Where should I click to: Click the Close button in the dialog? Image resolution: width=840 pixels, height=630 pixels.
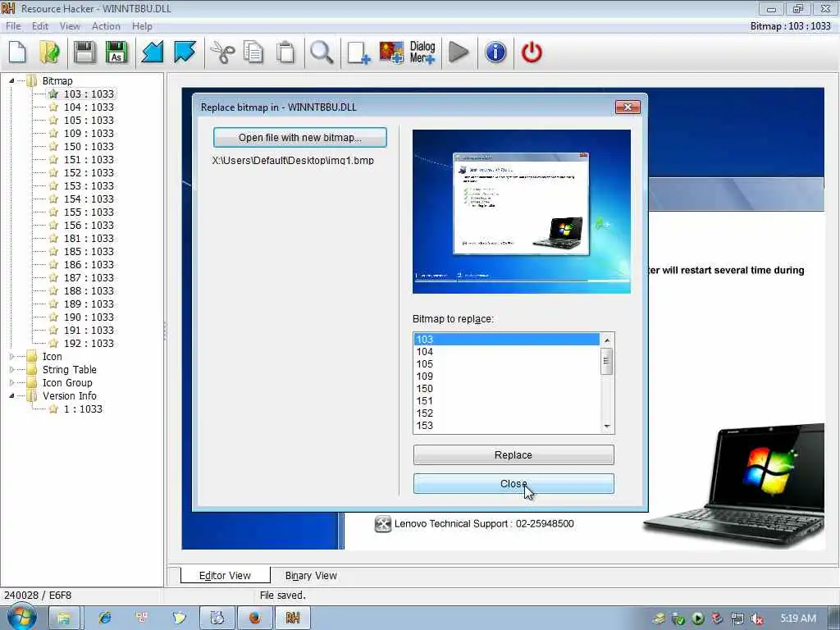click(514, 484)
